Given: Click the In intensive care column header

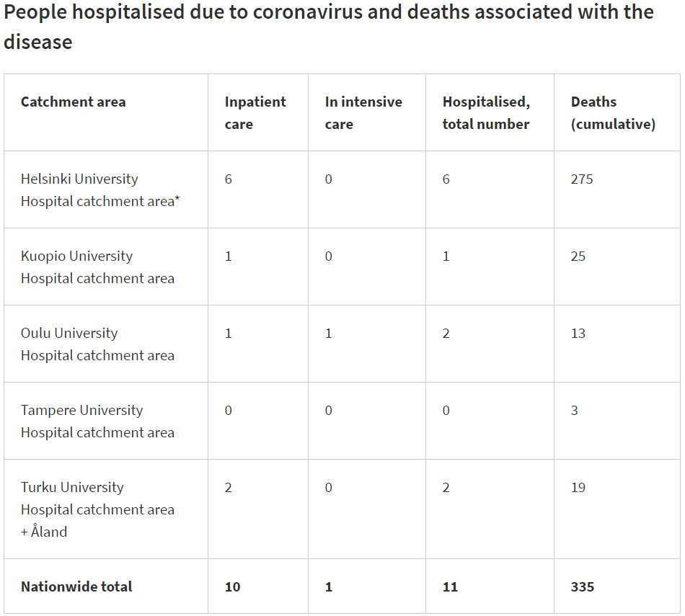Looking at the screenshot, I should click(x=363, y=112).
